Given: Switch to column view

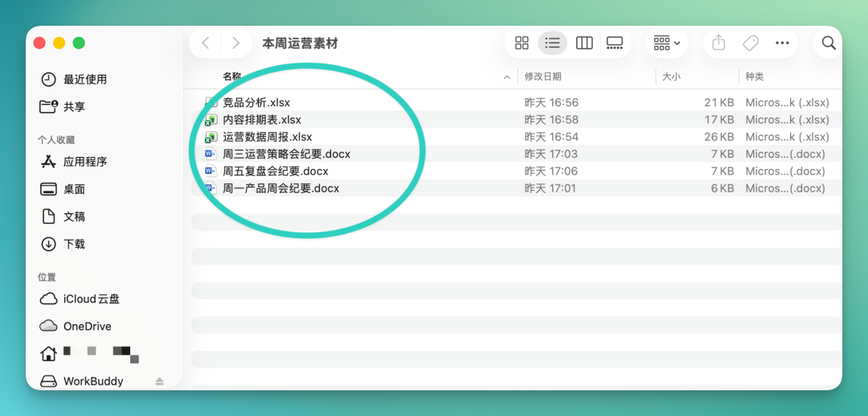Looking at the screenshot, I should click(584, 43).
